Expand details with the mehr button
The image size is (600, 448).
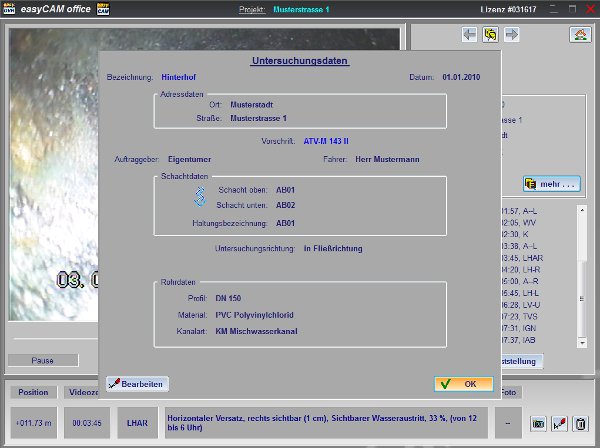point(551,184)
